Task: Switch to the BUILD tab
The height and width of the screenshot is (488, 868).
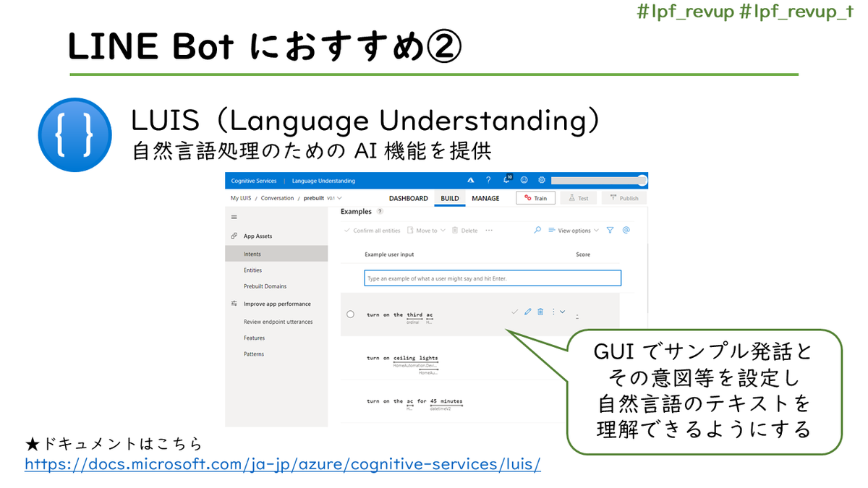Action: coord(450,198)
